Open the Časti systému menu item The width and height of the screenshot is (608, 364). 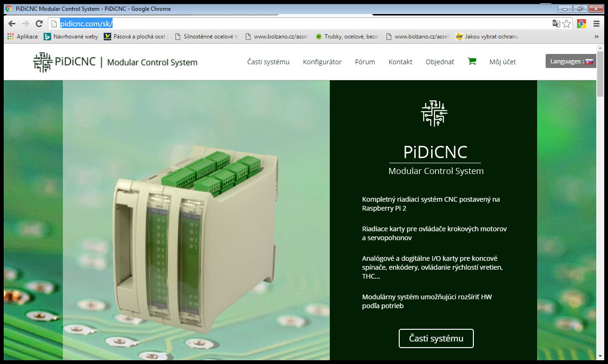click(268, 62)
